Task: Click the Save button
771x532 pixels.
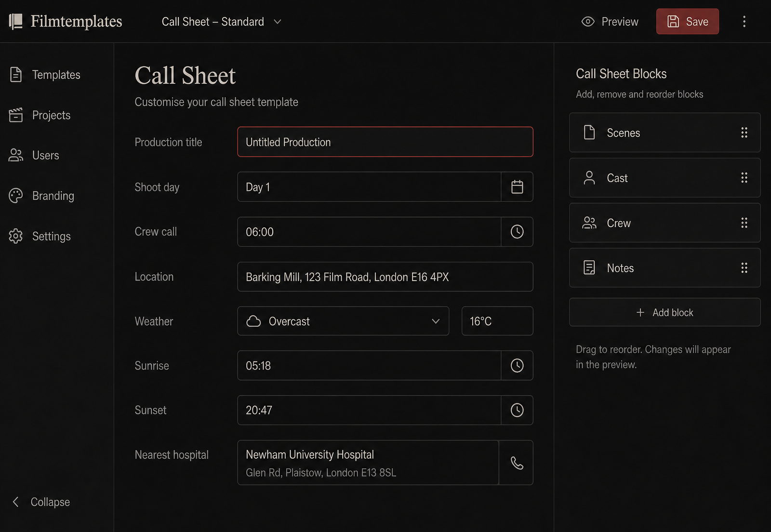Action: tap(688, 22)
